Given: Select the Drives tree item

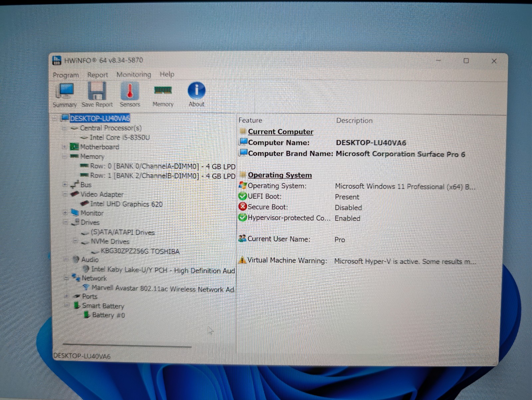Looking at the screenshot, I should (x=90, y=222).
